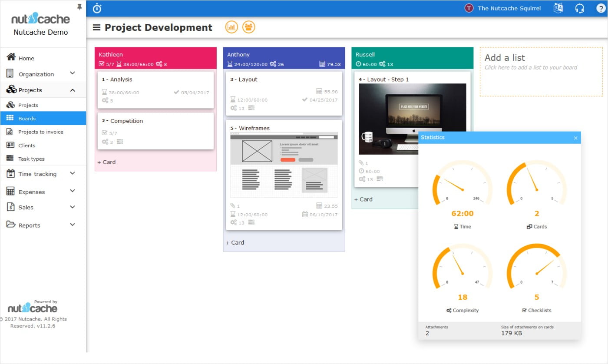Click The Nutcache Squirrel user avatar
The width and height of the screenshot is (608, 364).
469,8
